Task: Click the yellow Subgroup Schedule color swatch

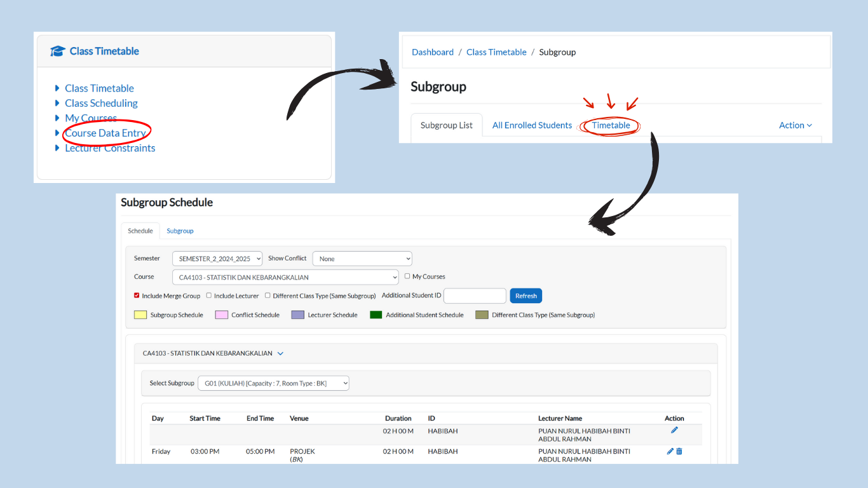Action: (x=140, y=315)
